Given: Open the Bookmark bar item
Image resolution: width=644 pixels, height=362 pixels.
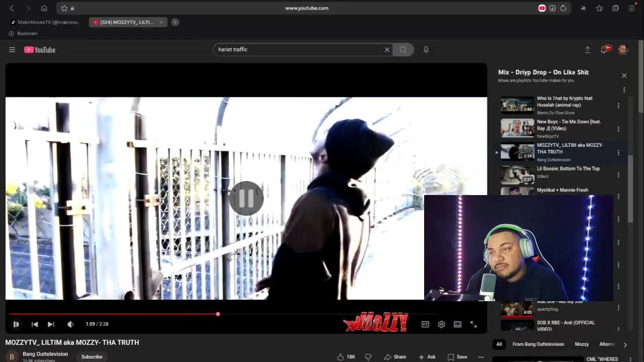Looking at the screenshot, I should click(x=23, y=33).
